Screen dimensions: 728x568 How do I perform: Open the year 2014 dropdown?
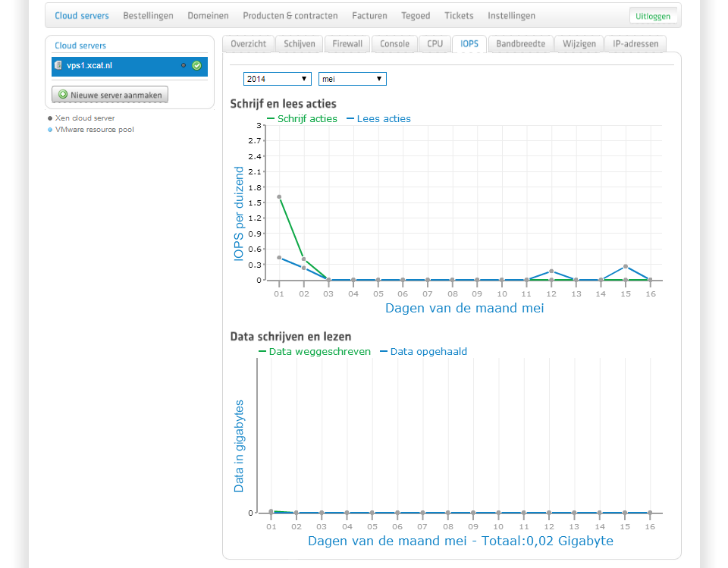coord(277,79)
